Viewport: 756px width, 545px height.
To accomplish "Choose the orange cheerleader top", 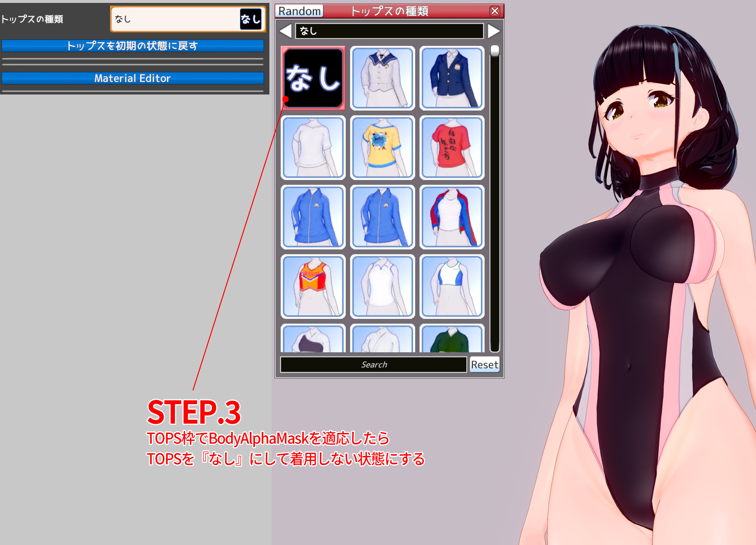I will coord(313,286).
